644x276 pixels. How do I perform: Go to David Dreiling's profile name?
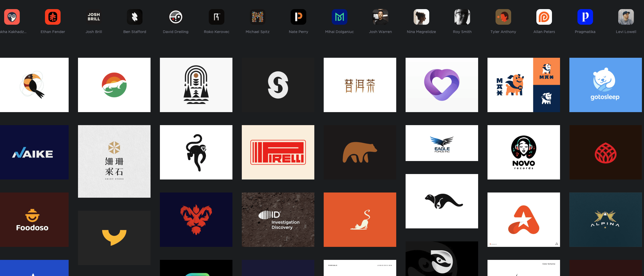coord(176,32)
